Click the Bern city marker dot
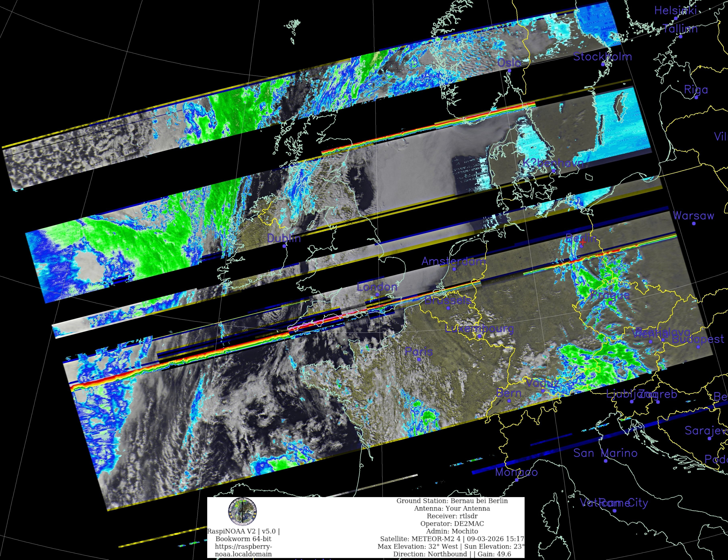Screen dimensions: 728x560 click(509, 401)
